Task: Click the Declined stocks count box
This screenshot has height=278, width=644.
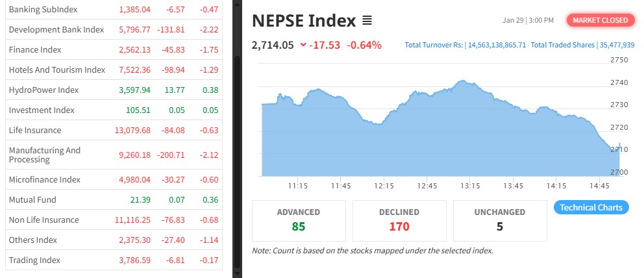Action: pos(399,220)
